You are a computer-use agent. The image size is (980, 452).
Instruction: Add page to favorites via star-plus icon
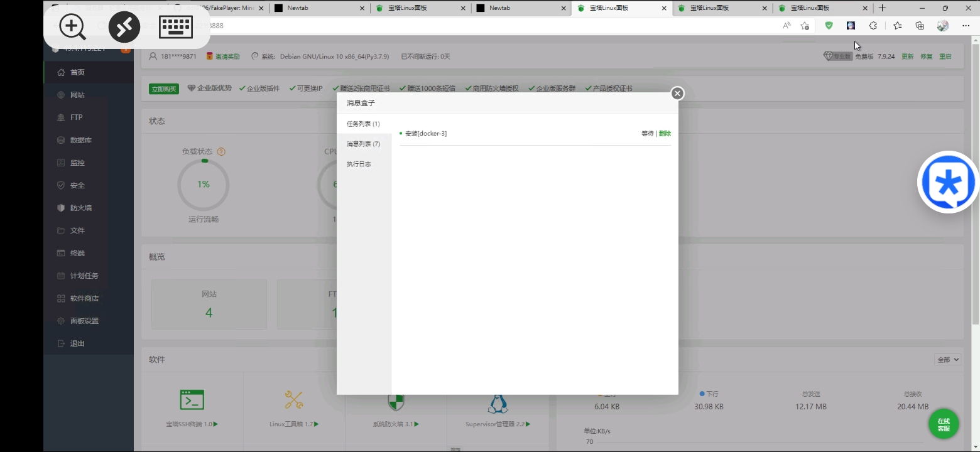coord(805,26)
